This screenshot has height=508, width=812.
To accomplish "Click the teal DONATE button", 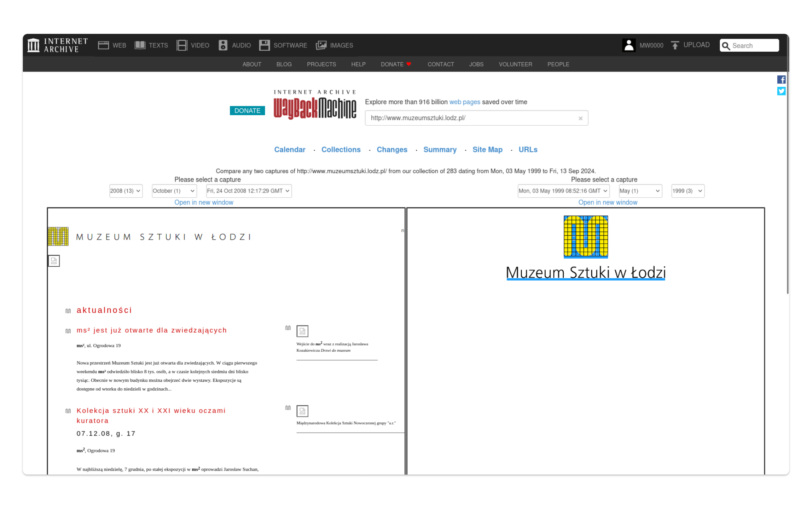I will 247,110.
